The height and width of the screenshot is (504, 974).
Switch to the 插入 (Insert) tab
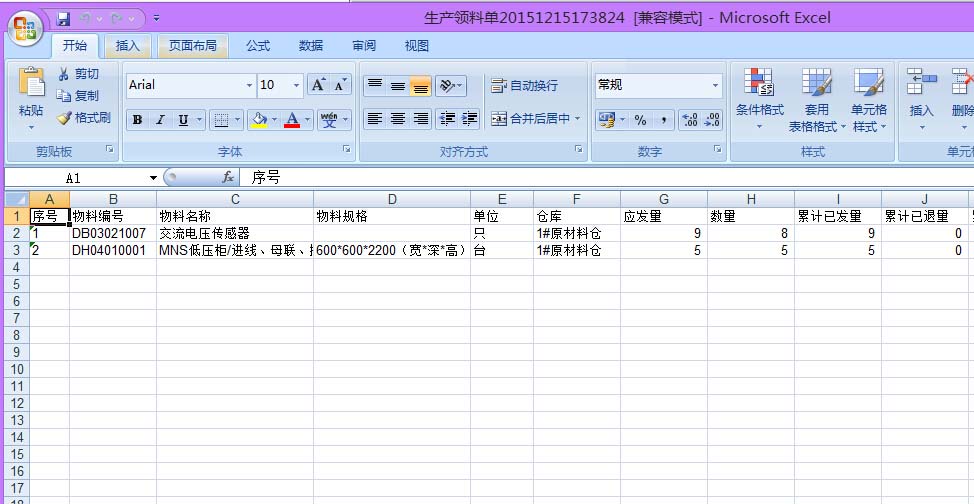128,45
